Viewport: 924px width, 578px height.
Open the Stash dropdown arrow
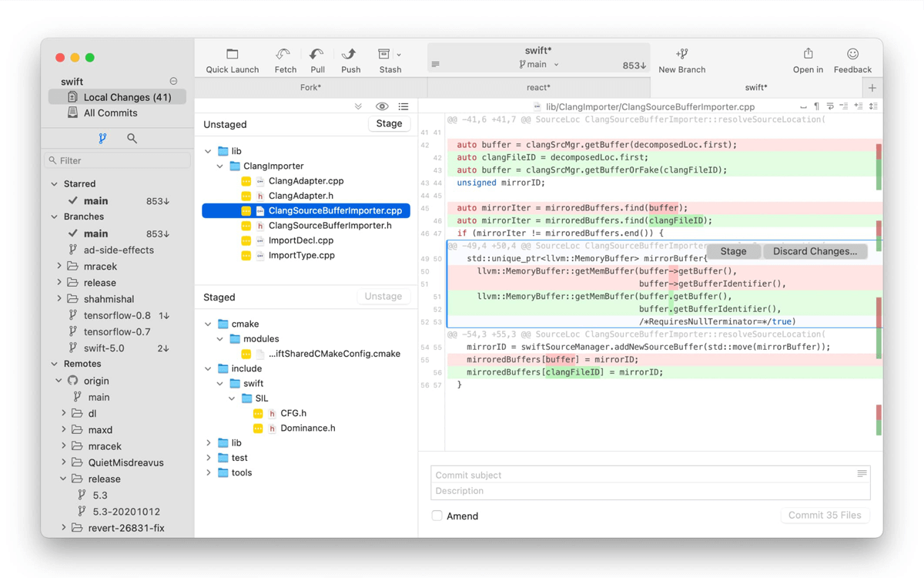pyautogui.click(x=399, y=55)
